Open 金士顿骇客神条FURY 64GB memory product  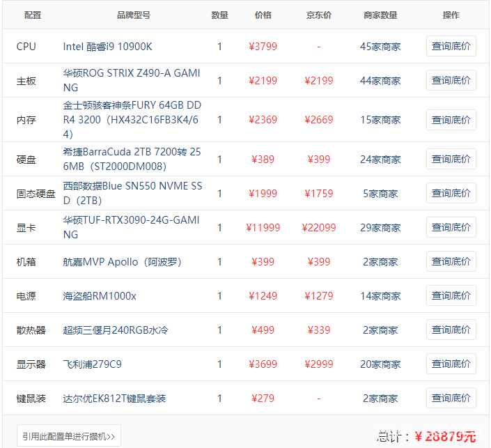click(132, 120)
